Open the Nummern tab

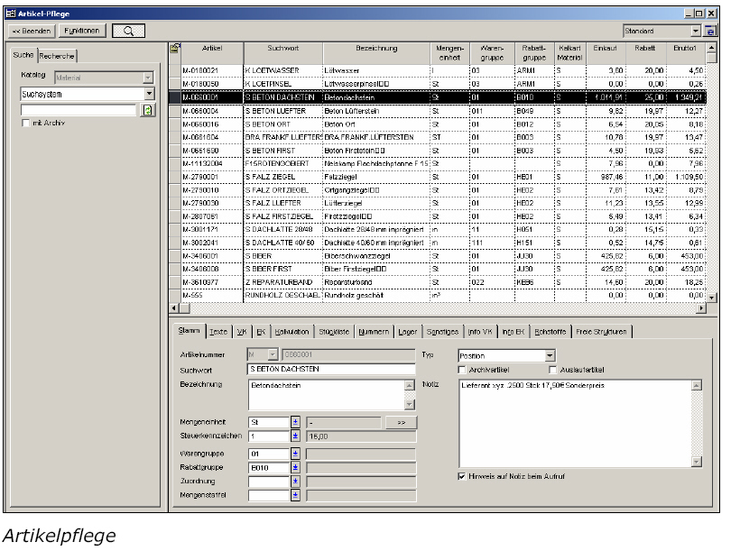click(x=374, y=332)
